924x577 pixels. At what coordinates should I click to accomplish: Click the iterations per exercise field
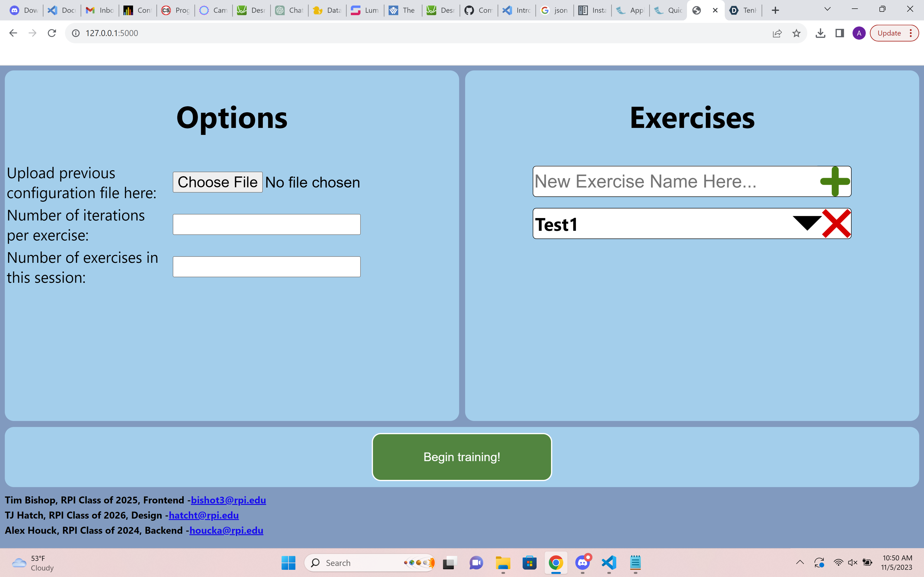267,224
